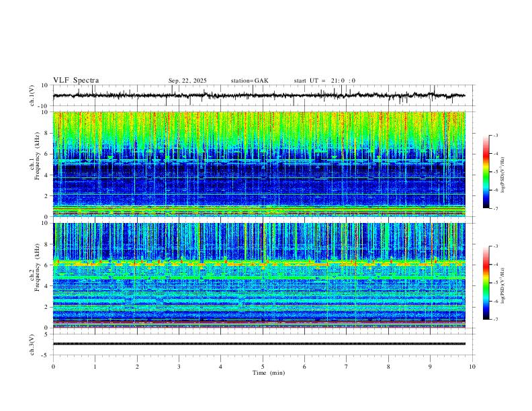The height and width of the screenshot is (411, 532).
Task: Click the "-7" label on upper color scale
Action: click(x=495, y=209)
